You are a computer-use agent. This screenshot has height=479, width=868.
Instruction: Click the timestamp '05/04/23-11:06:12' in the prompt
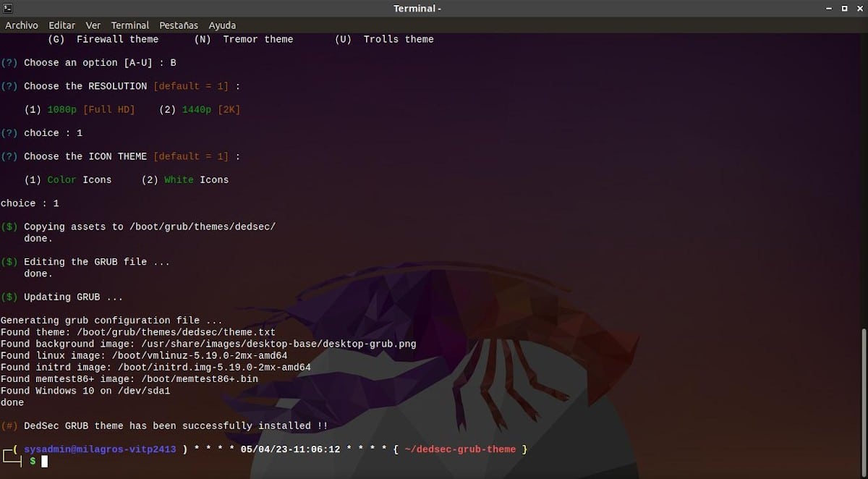[x=290, y=449]
